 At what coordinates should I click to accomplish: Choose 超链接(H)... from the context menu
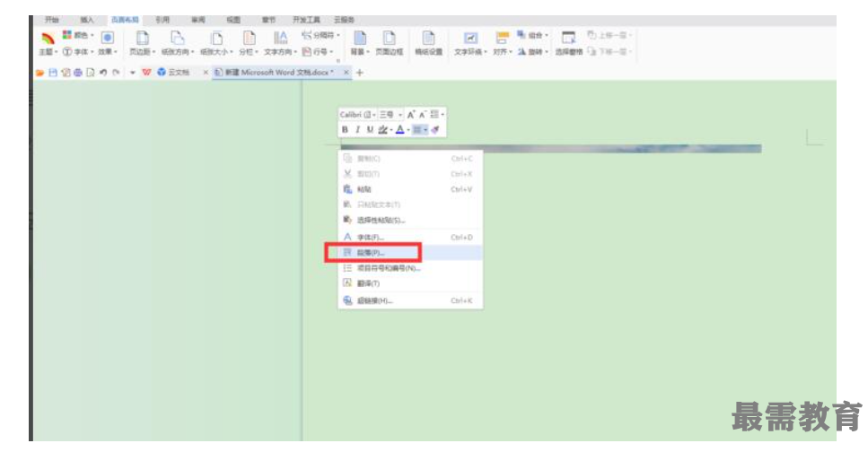coord(410,301)
